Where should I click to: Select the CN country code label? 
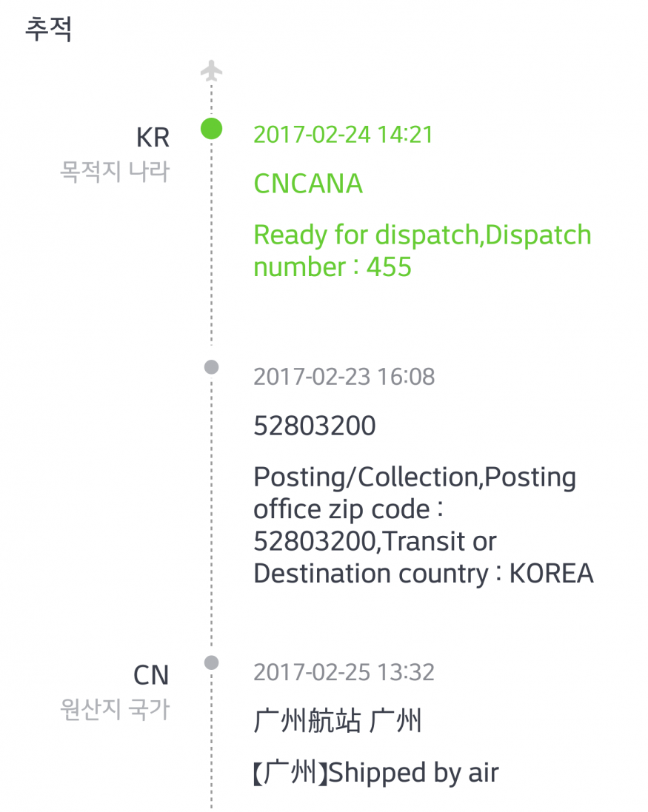point(151,675)
